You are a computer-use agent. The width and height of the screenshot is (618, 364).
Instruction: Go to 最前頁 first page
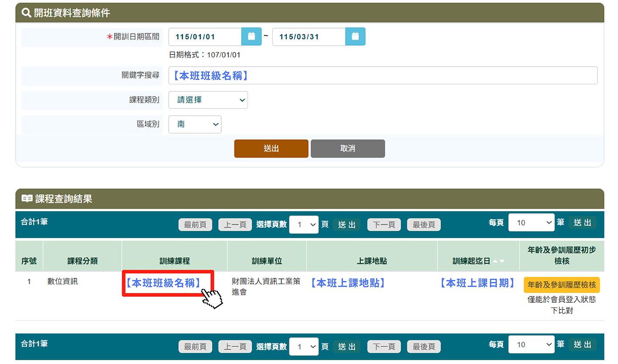pyautogui.click(x=195, y=224)
